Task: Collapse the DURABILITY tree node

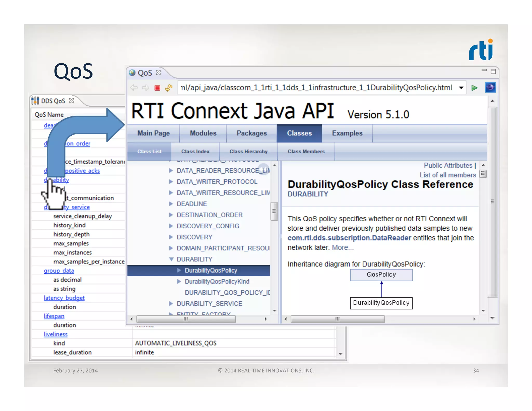Action: pyautogui.click(x=171, y=259)
